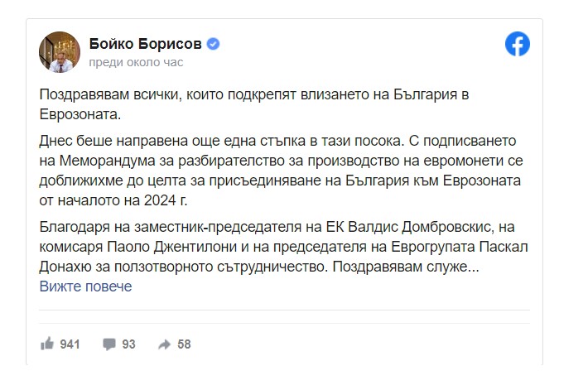Image resolution: width=588 pixels, height=385 pixels.
Task: Click the share arrow icon
Action: 164,344
